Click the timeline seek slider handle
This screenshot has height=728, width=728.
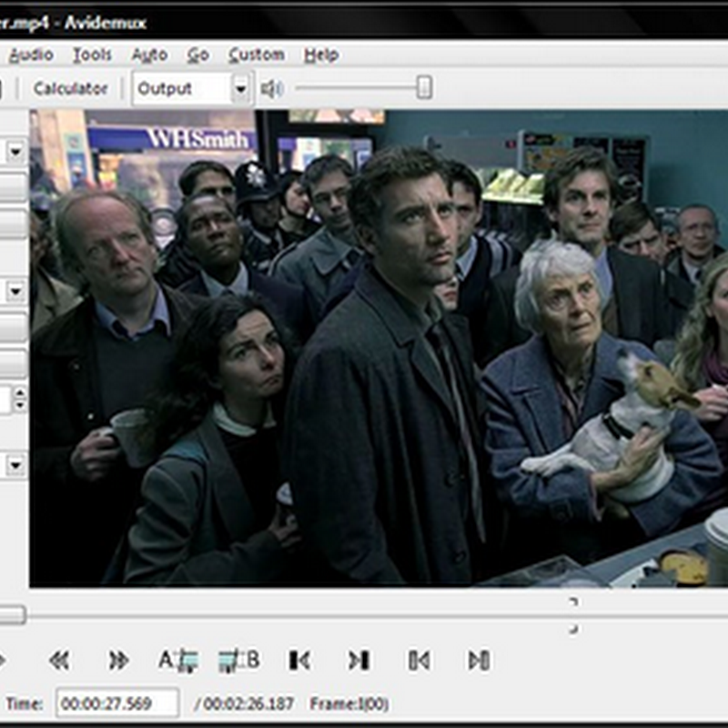coord(11,616)
